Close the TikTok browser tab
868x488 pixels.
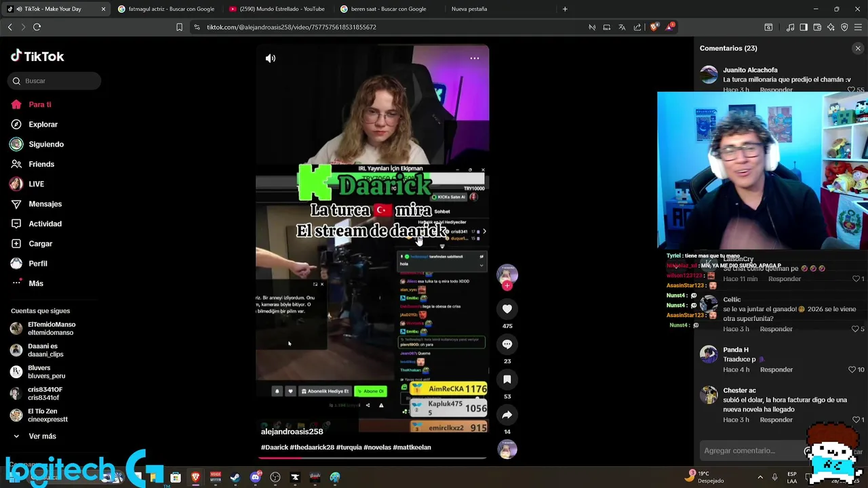coord(103,9)
